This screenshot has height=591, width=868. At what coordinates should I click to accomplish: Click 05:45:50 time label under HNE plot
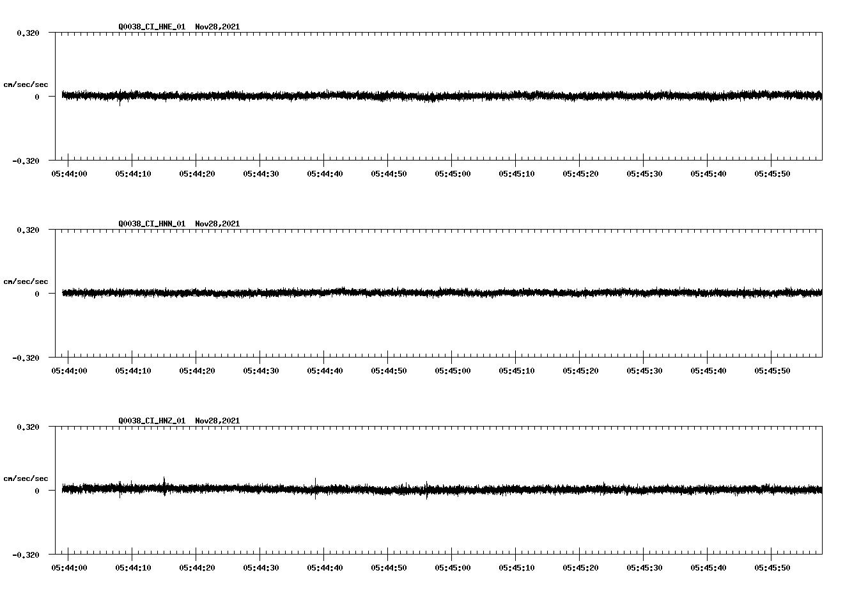(x=772, y=174)
